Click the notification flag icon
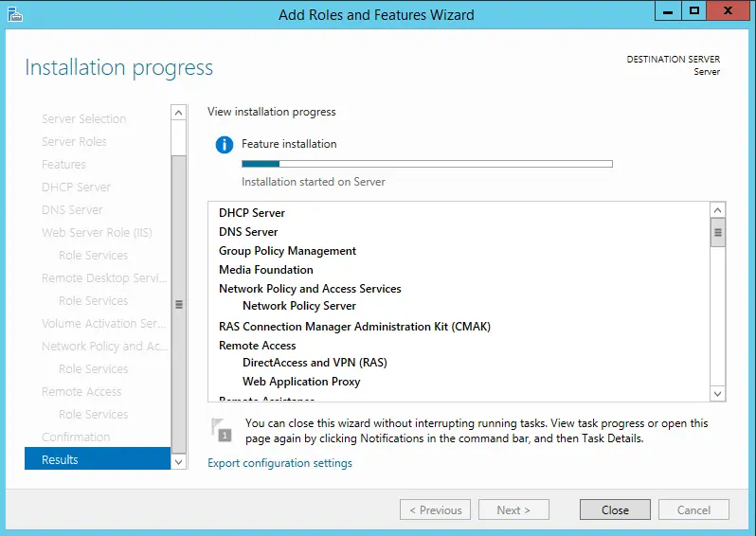The width and height of the screenshot is (756, 536). click(x=222, y=429)
